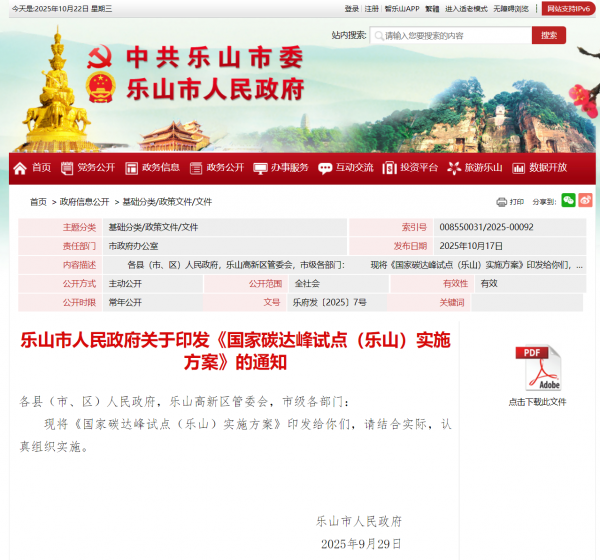This screenshot has width=600, height=560.
Task: Focus the 站内搜索 search input field
Action: [450, 35]
